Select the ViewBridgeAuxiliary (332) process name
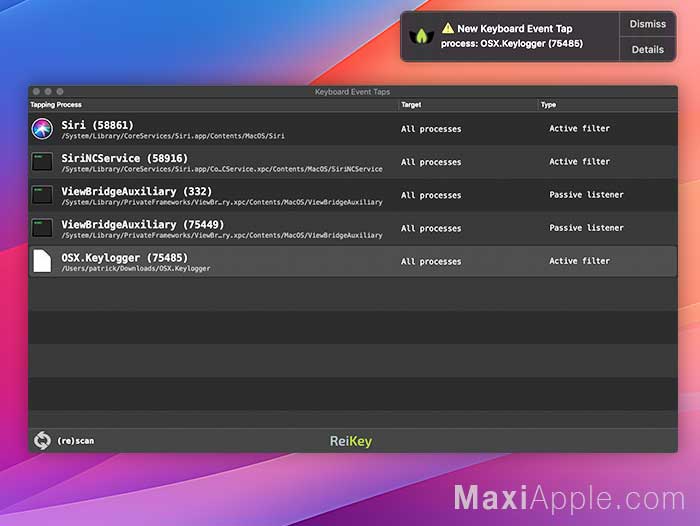The width and height of the screenshot is (700, 526). (137, 191)
